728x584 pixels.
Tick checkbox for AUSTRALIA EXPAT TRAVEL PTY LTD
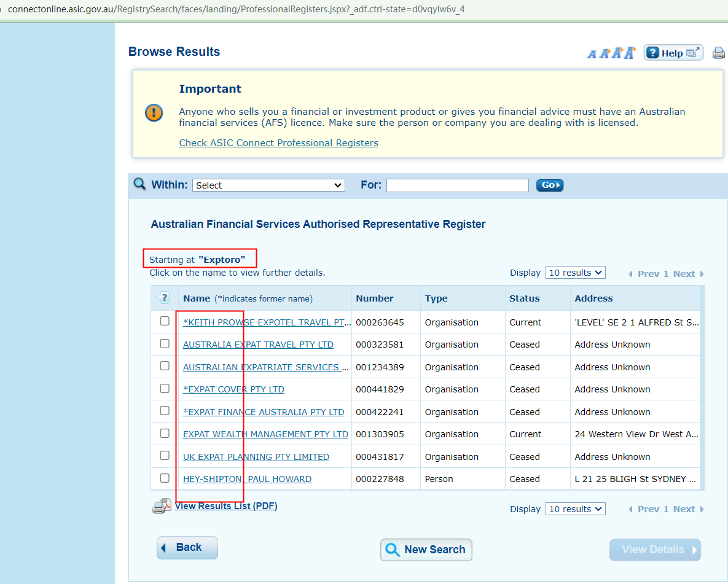coord(165,343)
